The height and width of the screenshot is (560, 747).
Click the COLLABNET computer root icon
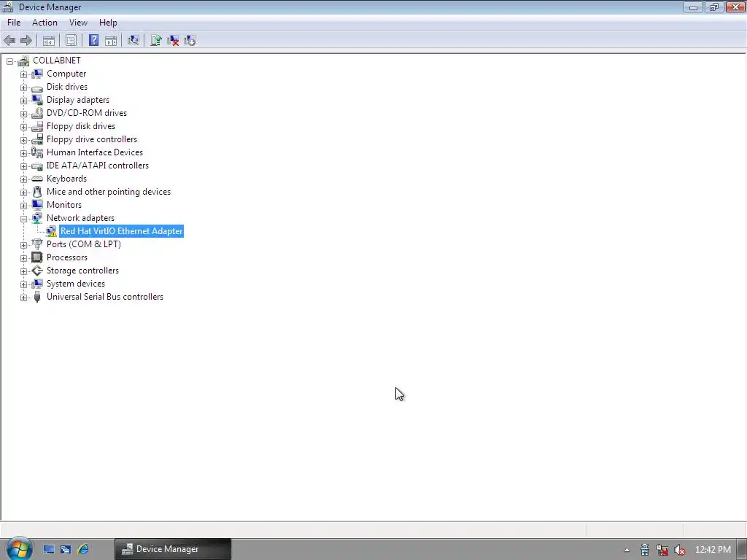tap(23, 61)
